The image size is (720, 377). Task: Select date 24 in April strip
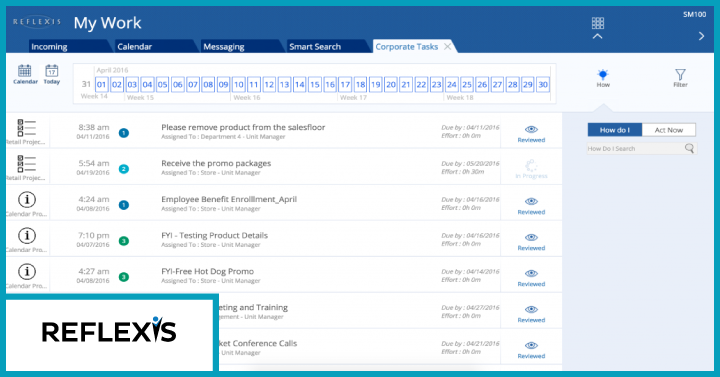pos(451,84)
